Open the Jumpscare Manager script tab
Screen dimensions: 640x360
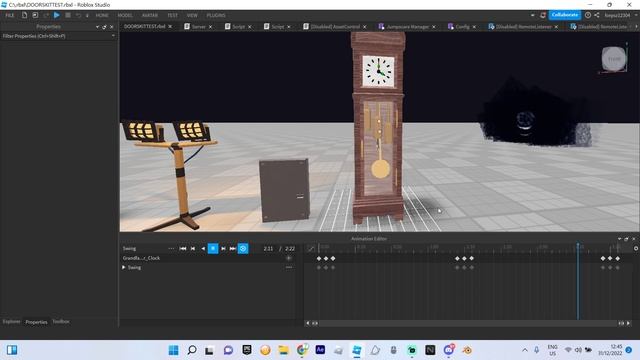(x=407, y=27)
